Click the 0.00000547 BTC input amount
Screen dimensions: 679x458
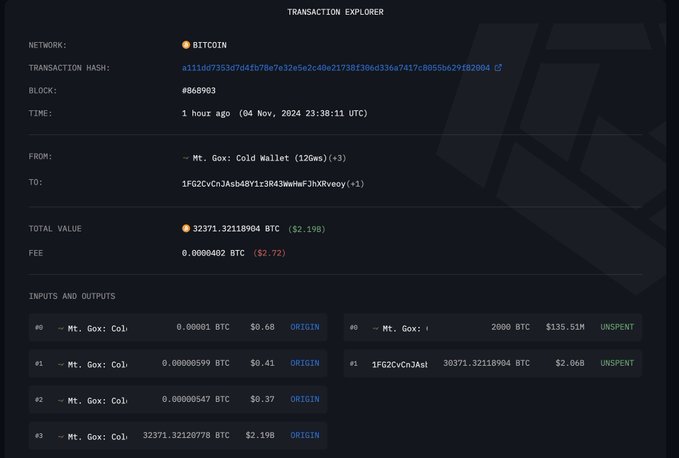[x=196, y=399]
